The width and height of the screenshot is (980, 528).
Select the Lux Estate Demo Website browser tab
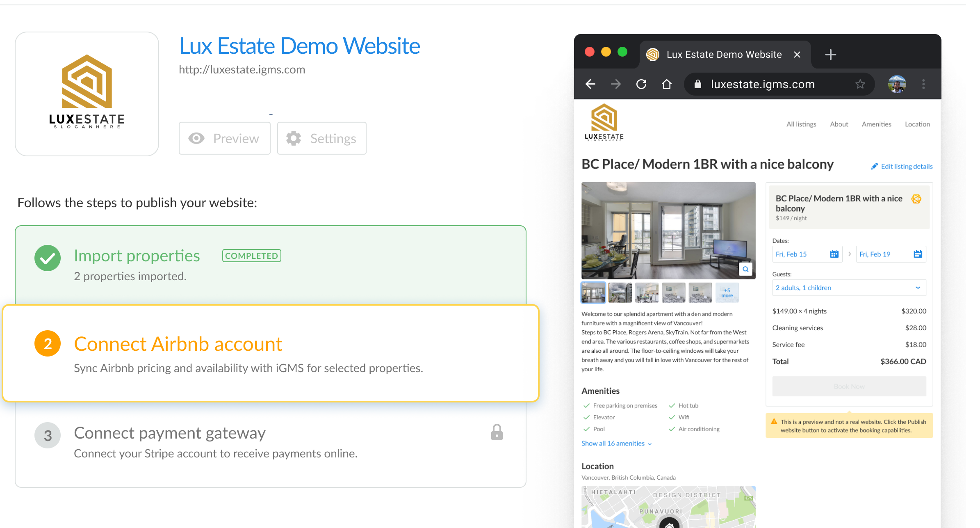pyautogui.click(x=725, y=55)
